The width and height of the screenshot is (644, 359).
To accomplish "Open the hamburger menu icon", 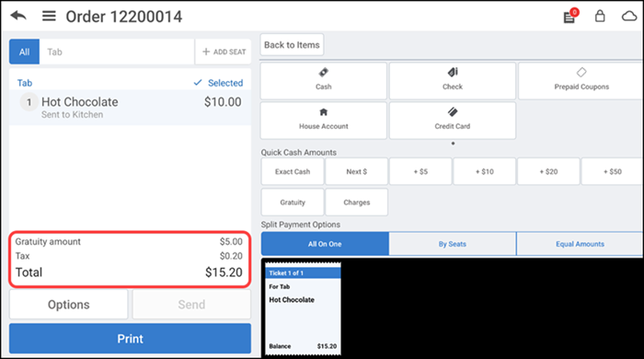I will coord(49,16).
